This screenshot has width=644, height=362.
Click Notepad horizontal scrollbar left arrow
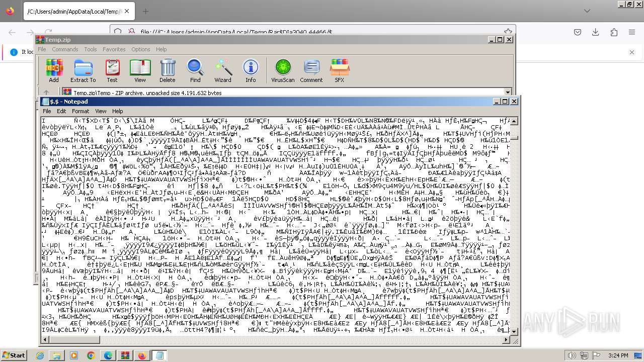[45, 339]
